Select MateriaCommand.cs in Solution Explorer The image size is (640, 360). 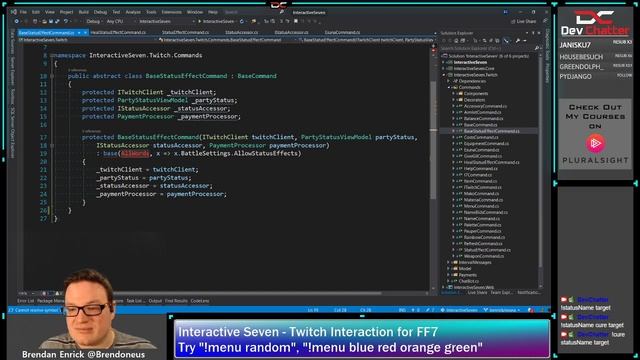pyautogui.click(x=483, y=200)
